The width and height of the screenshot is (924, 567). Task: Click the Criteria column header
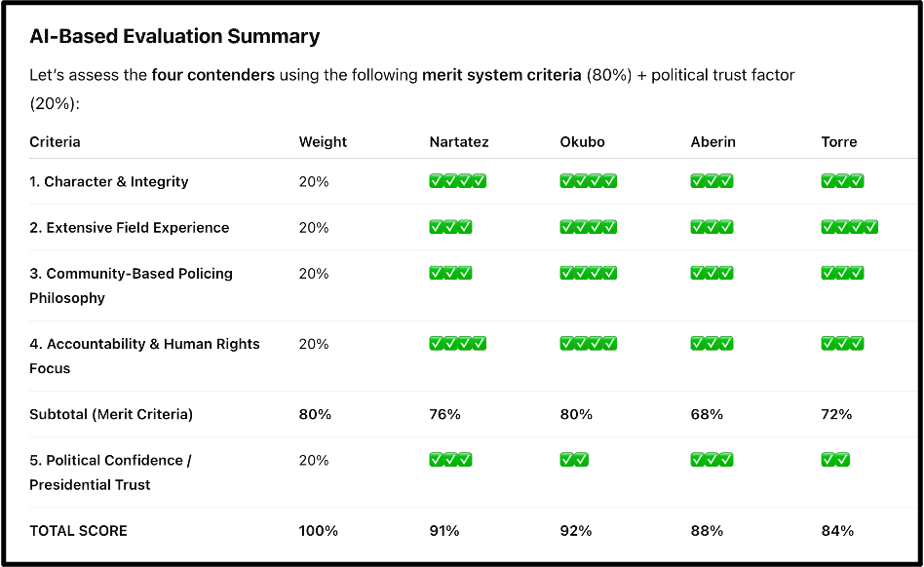(55, 142)
